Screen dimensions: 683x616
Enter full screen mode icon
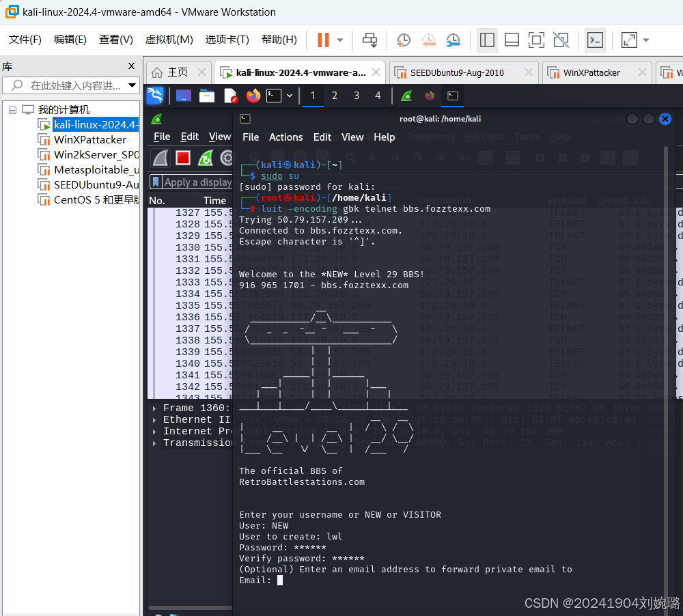coord(536,40)
